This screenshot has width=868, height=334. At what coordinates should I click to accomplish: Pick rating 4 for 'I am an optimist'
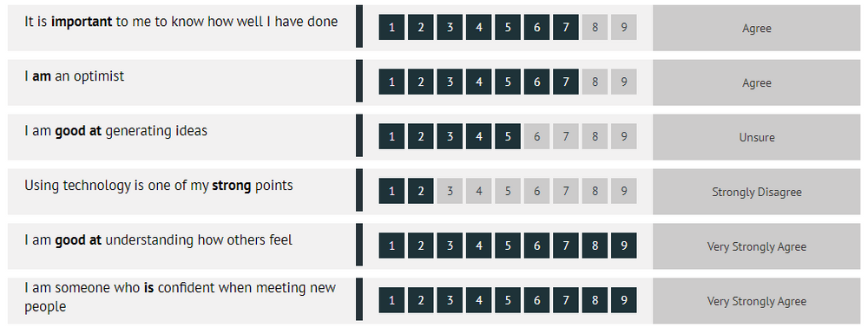coord(479,82)
